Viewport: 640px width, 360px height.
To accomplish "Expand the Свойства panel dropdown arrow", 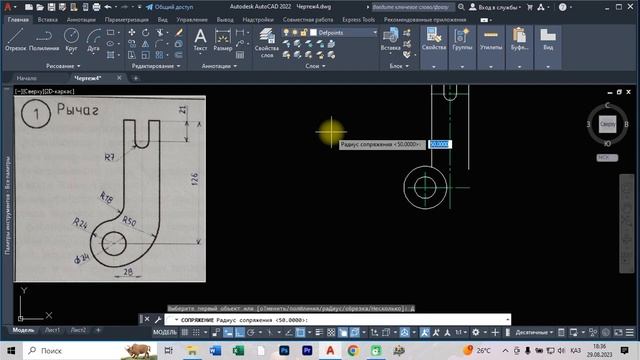I will (x=433, y=67).
